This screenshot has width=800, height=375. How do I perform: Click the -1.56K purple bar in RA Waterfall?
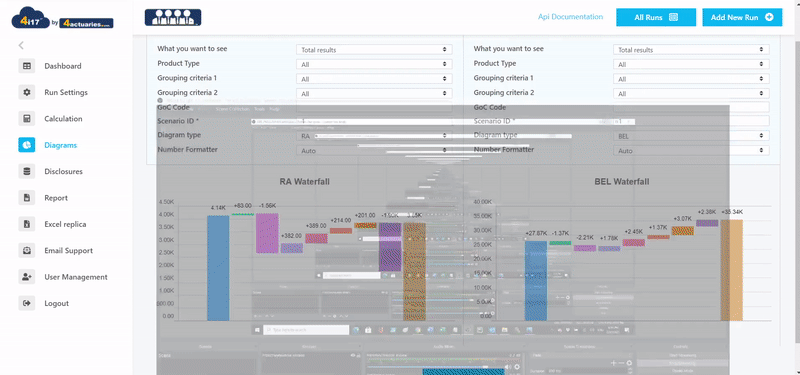click(x=267, y=233)
